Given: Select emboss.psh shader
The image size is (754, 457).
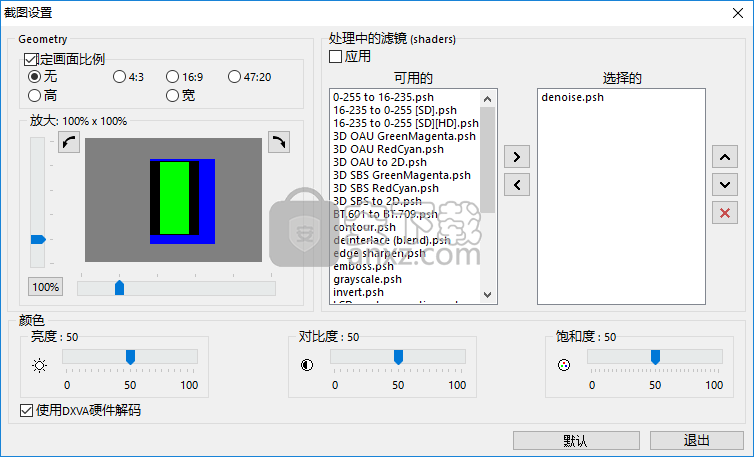Looking at the screenshot, I should tap(364, 266).
